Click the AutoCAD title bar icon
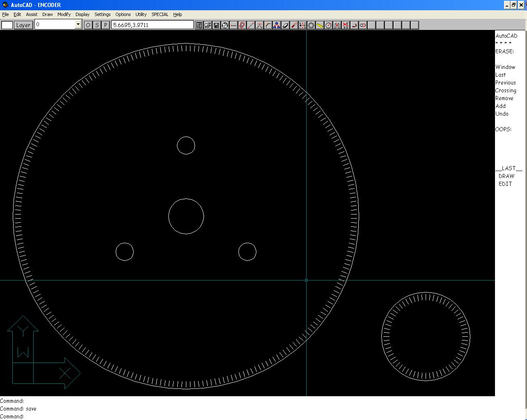The width and height of the screenshot is (527, 420). tap(5, 5)
